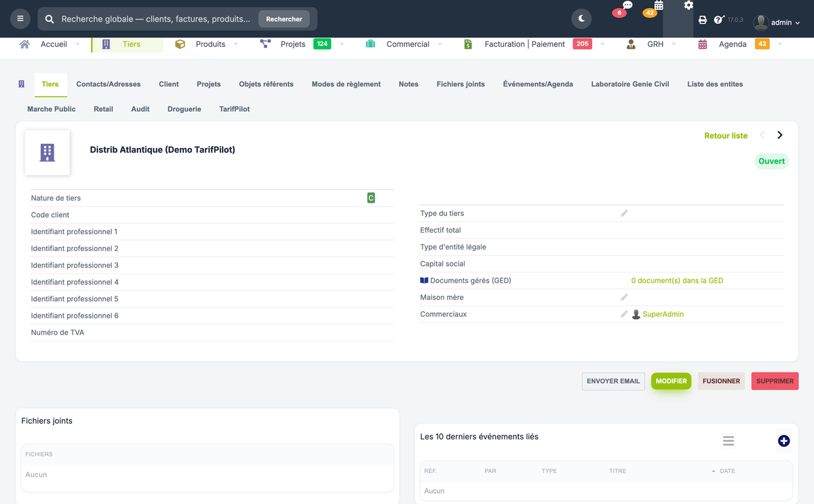Go to next record arrow
Screen dimensions: 814x504
pyautogui.click(x=780, y=135)
